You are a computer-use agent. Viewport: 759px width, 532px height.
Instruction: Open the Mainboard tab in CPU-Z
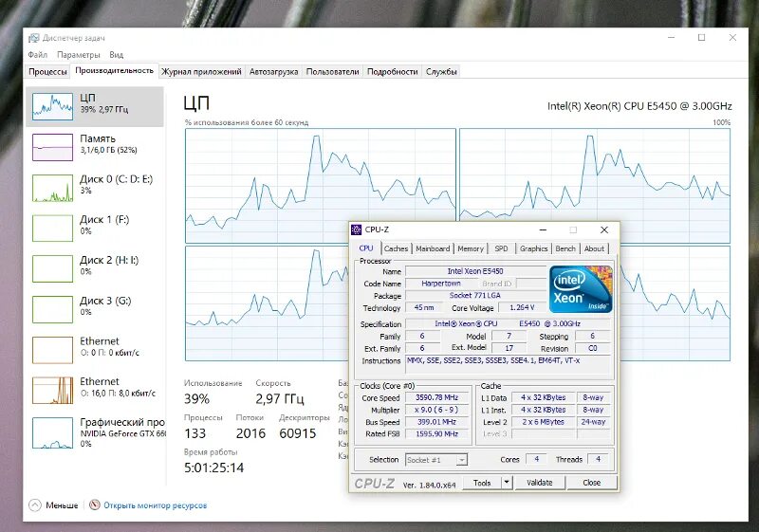click(x=433, y=248)
